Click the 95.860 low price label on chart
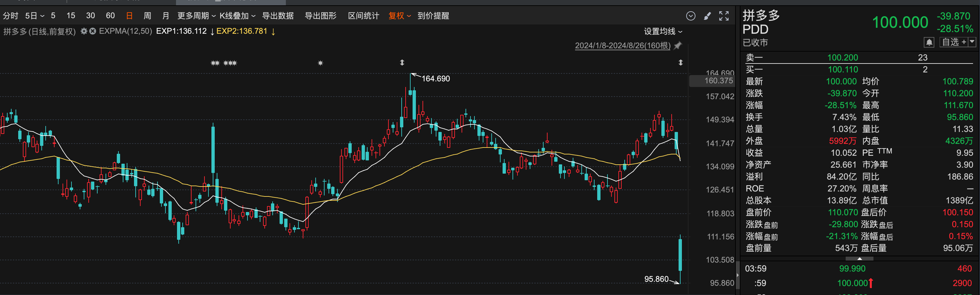980x295 pixels. [656, 279]
